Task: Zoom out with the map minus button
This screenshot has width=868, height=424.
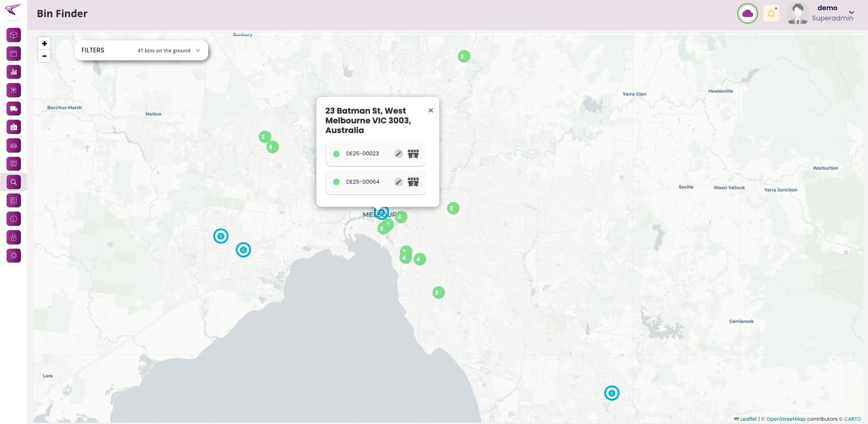Action: (x=45, y=56)
